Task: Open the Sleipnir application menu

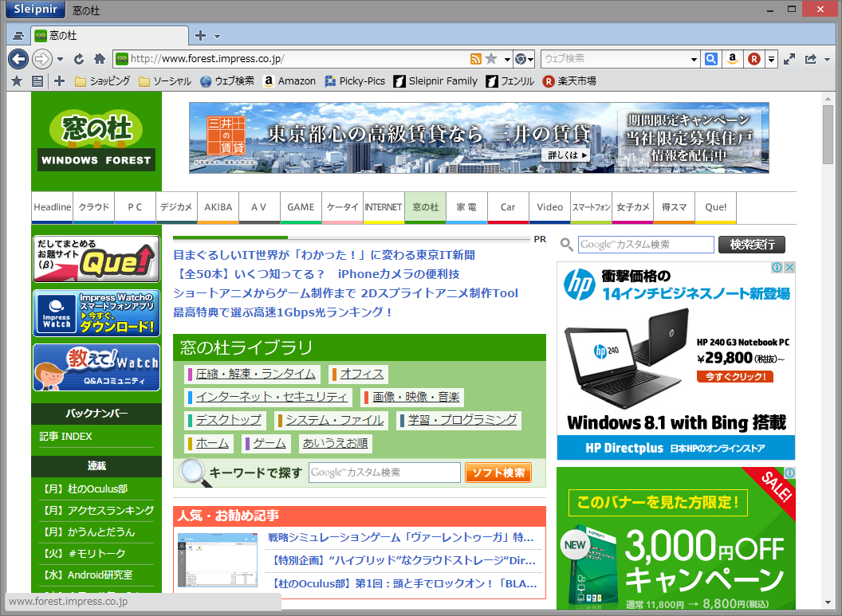Action: [34, 10]
